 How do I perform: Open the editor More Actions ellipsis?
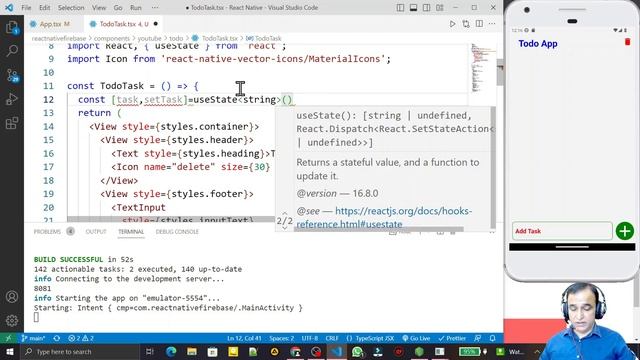(492, 24)
